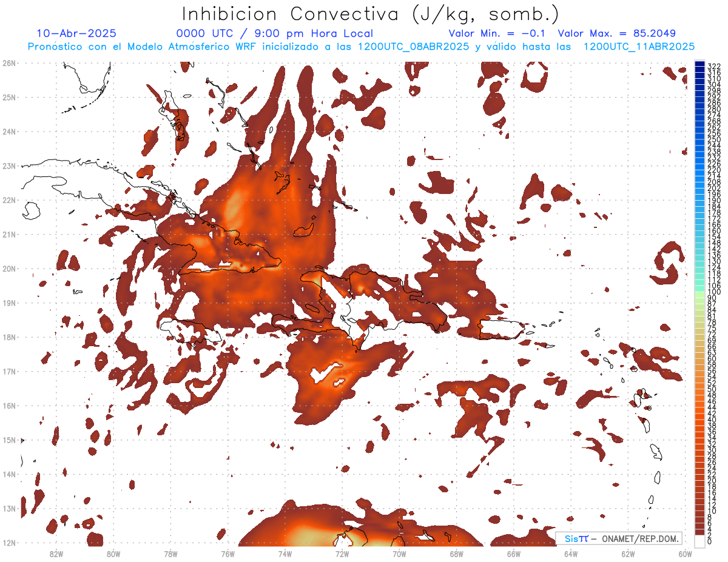Click the white 0 colorbar swatch
728x562 pixels.
699,540
